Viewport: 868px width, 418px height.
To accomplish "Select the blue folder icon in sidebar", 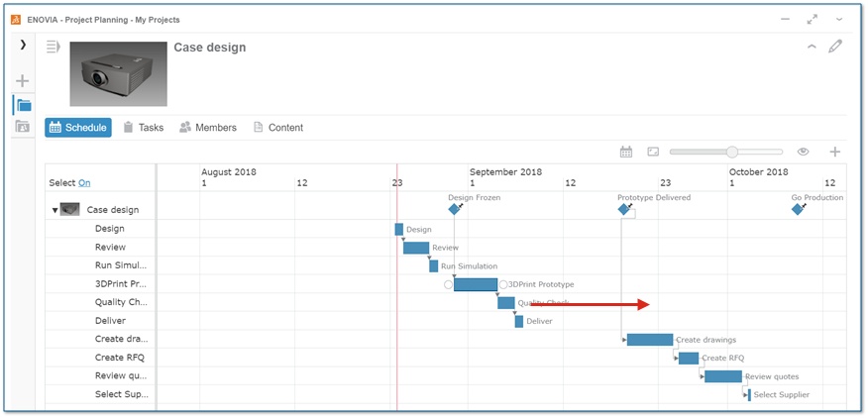I will (x=23, y=105).
